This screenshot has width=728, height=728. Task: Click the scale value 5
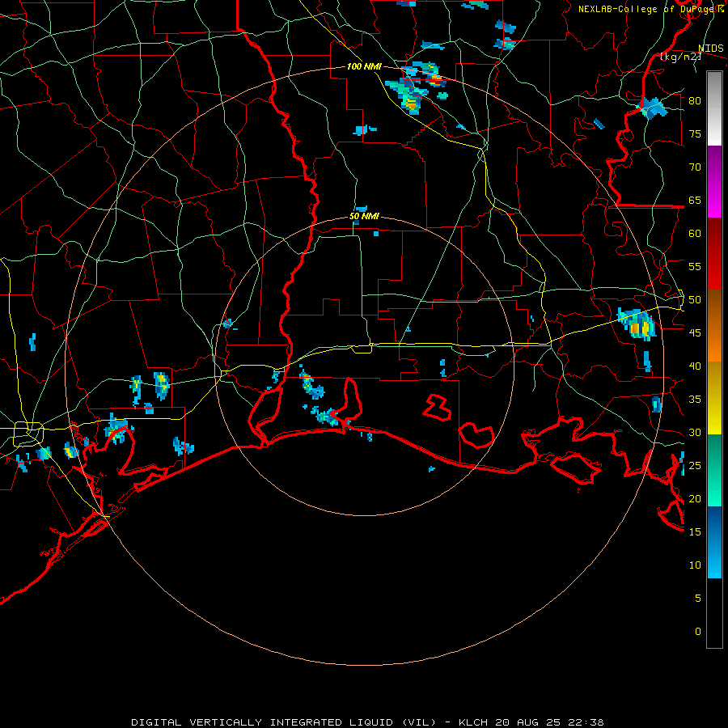[x=698, y=599]
